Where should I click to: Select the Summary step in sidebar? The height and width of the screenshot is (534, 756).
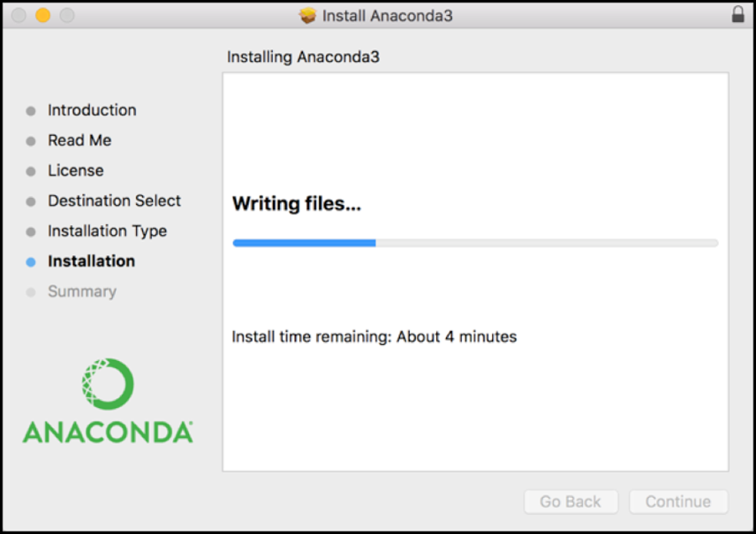click(x=81, y=291)
